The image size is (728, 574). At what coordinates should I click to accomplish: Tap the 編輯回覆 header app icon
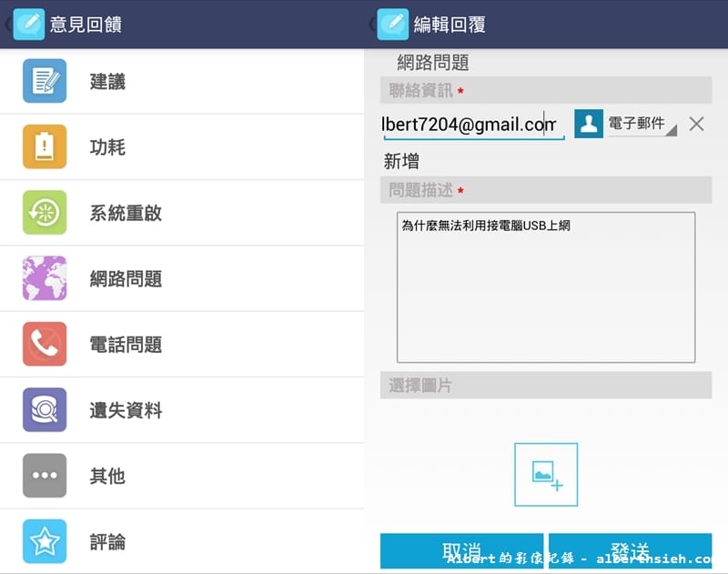[x=393, y=25]
